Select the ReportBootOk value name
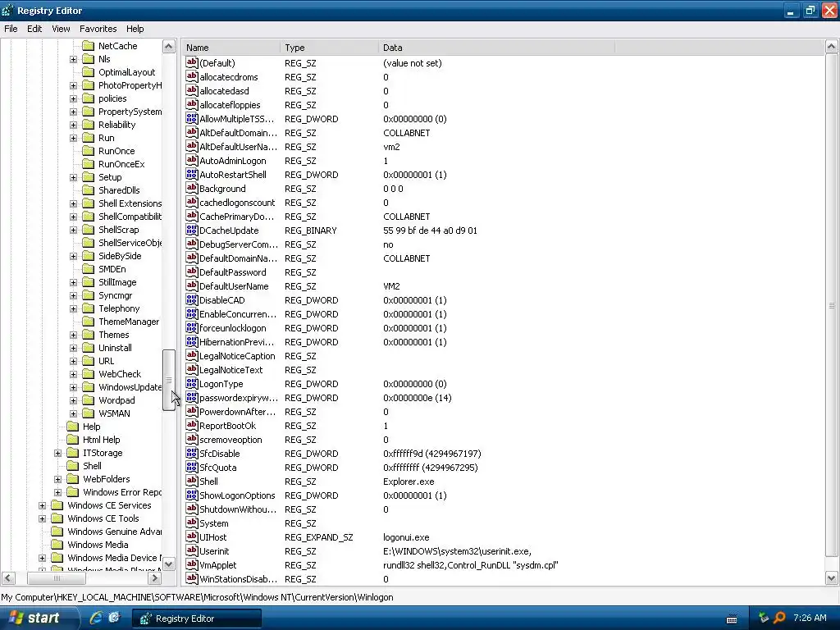Viewport: 840px width, 630px height. (227, 426)
